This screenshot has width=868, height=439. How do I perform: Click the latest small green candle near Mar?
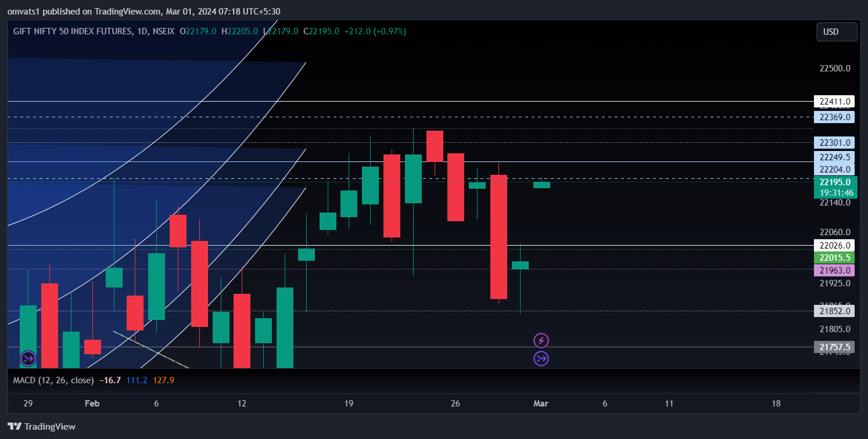541,185
